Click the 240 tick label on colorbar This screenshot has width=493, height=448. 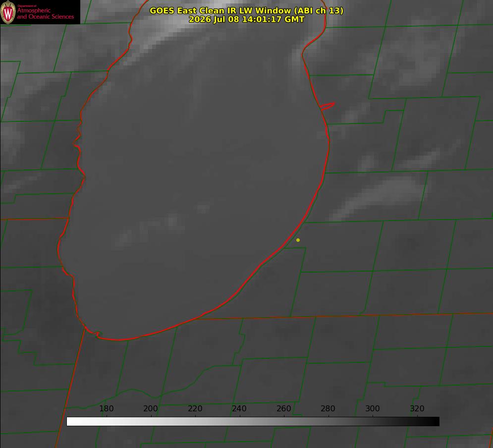pos(239,408)
